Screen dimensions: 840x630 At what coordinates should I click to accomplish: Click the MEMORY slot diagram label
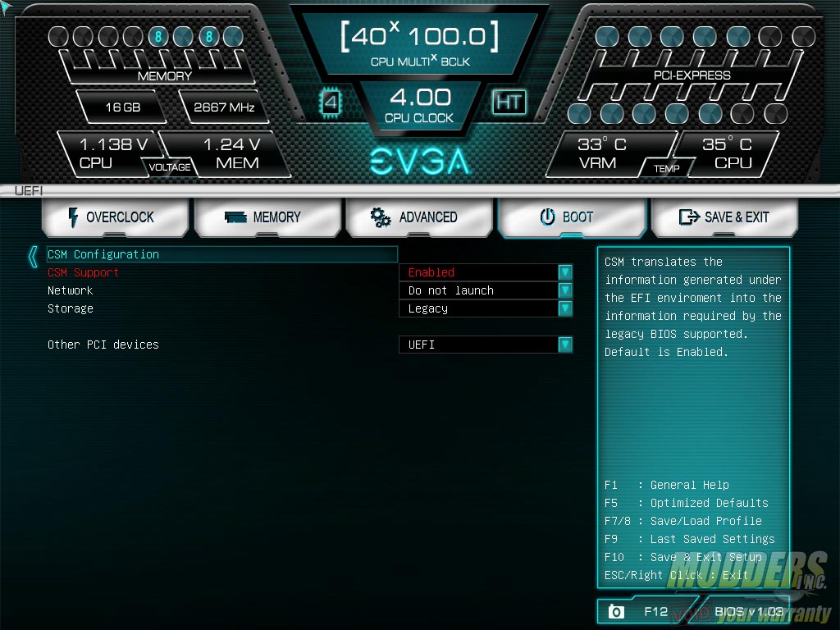[164, 76]
